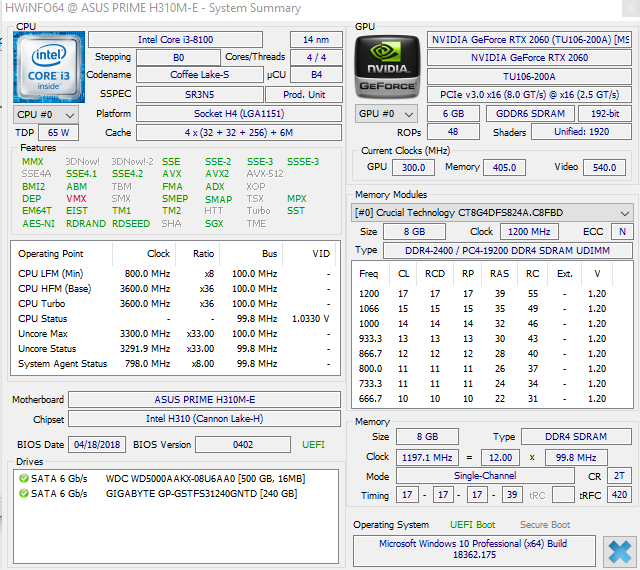Click the 1.0330 V CPU Status VID value

coord(311,319)
